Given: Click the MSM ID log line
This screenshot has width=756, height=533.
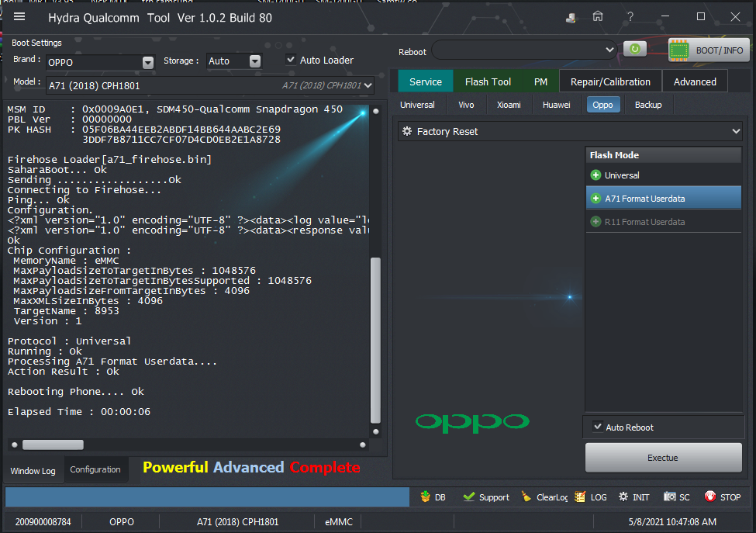Looking at the screenshot, I should pyautogui.click(x=175, y=109).
